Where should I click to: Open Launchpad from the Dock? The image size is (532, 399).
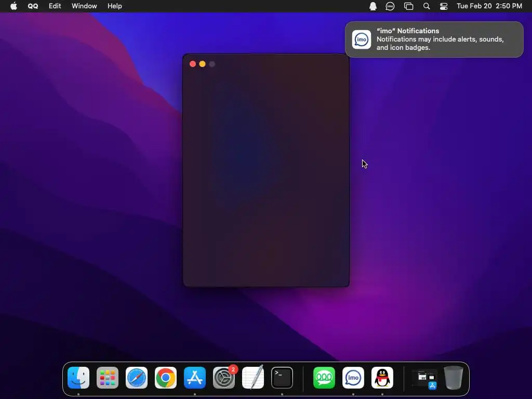108,378
